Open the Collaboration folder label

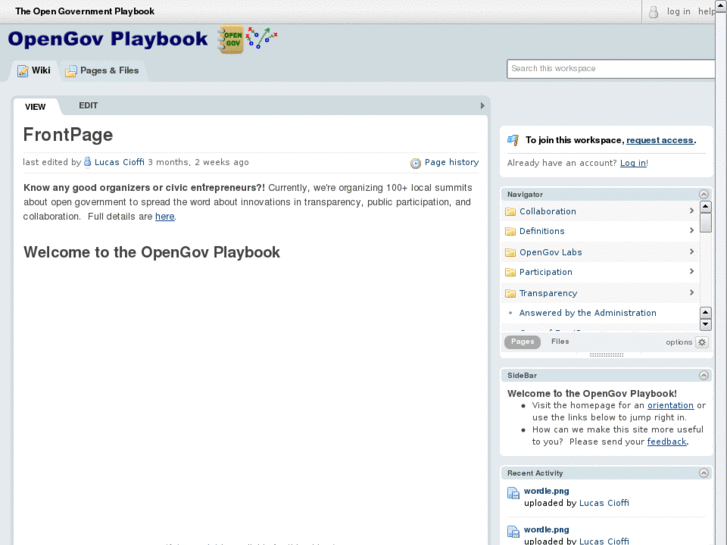point(548,212)
